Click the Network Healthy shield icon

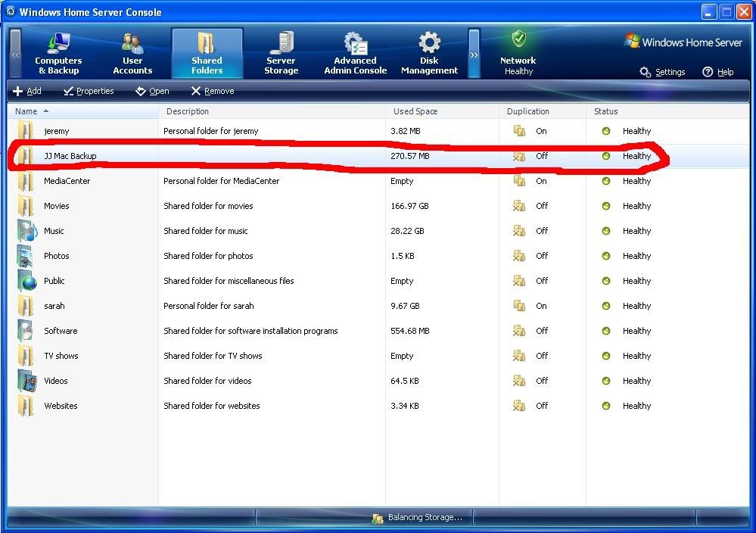(x=519, y=39)
